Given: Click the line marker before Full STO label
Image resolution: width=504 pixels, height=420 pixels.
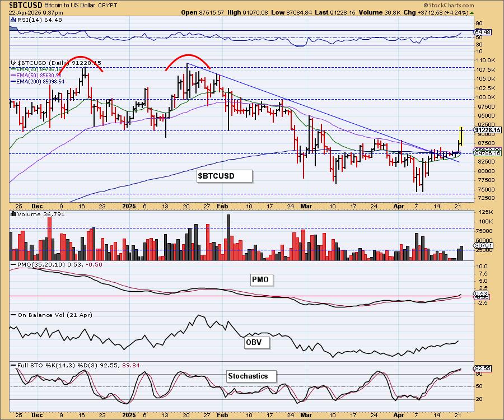Looking at the screenshot, I should point(13,365).
